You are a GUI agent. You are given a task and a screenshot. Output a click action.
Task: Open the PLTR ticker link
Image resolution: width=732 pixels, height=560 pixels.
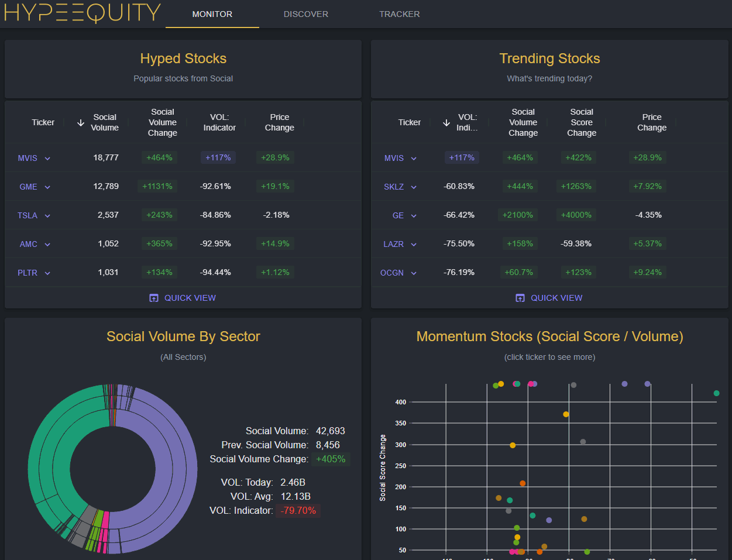click(x=28, y=273)
